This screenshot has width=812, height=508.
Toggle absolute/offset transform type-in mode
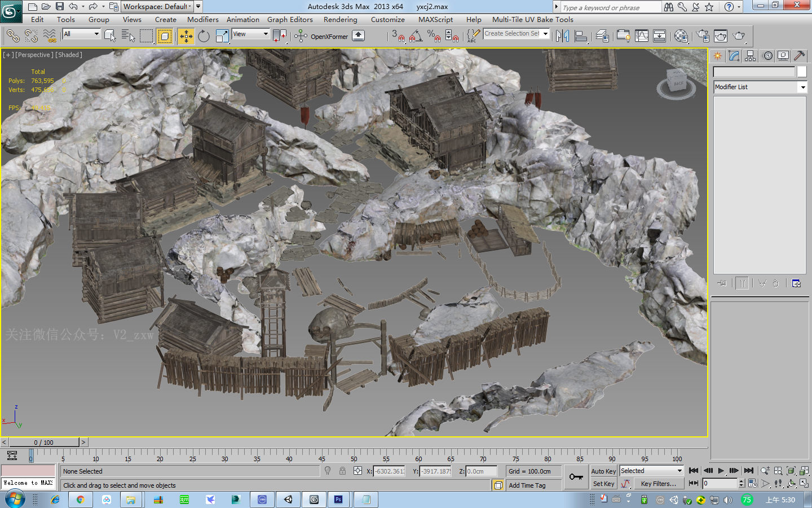pyautogui.click(x=358, y=471)
